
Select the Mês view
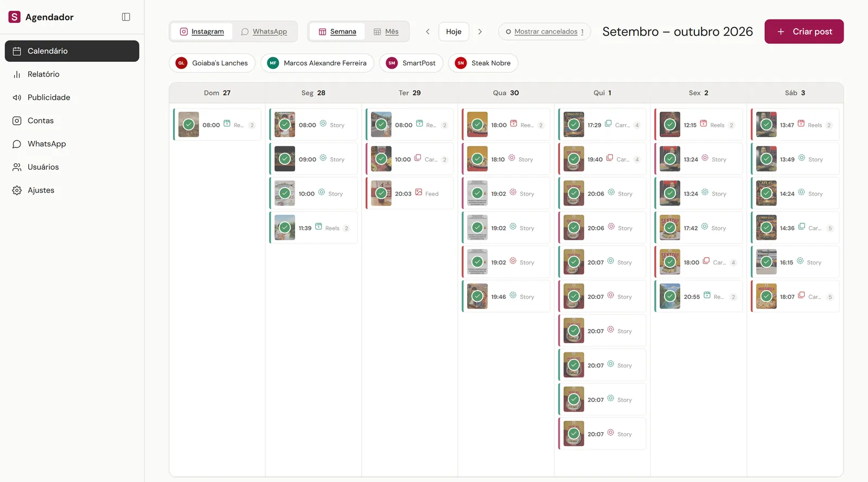pyautogui.click(x=386, y=31)
